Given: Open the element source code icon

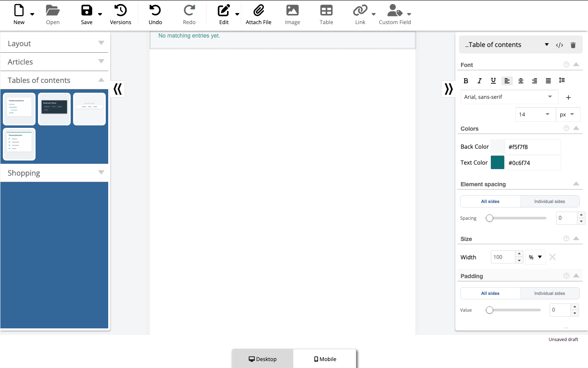Looking at the screenshot, I should 559,45.
